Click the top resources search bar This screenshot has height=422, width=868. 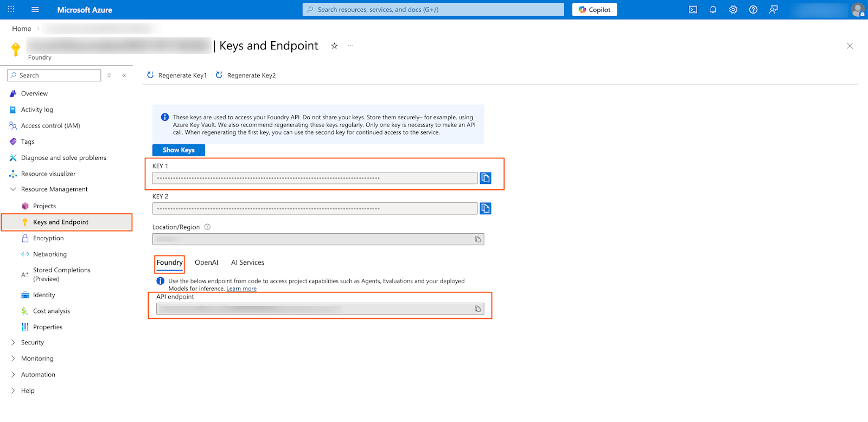tap(433, 10)
